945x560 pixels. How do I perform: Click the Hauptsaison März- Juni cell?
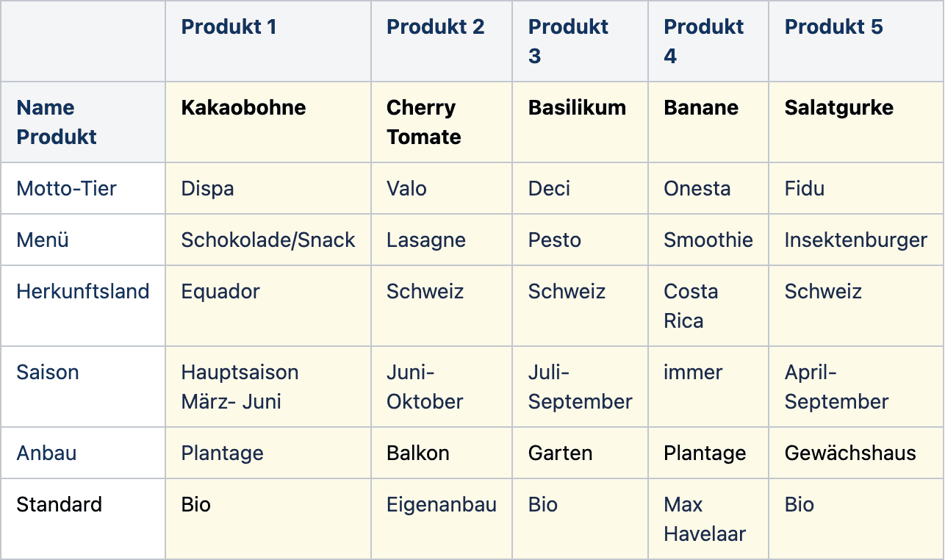[x=268, y=387]
